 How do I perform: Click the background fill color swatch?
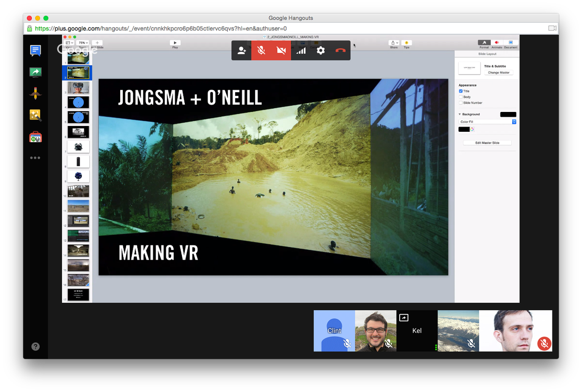[x=464, y=129]
